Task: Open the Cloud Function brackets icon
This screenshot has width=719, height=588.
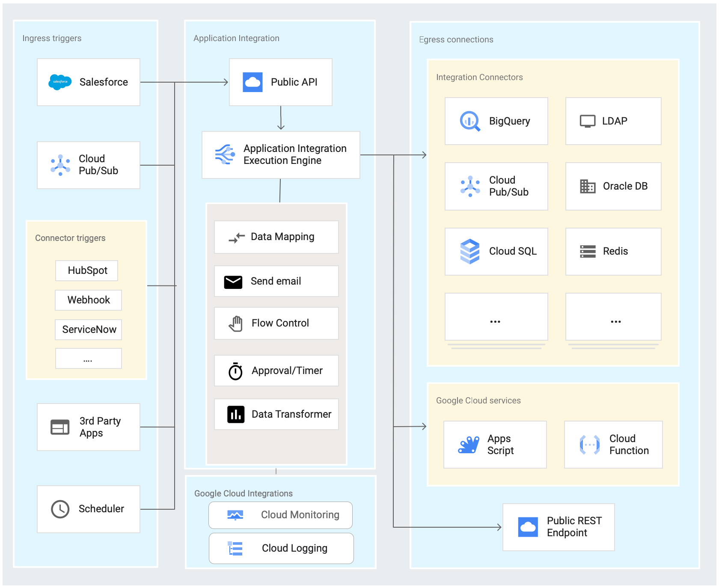Action: [589, 445]
